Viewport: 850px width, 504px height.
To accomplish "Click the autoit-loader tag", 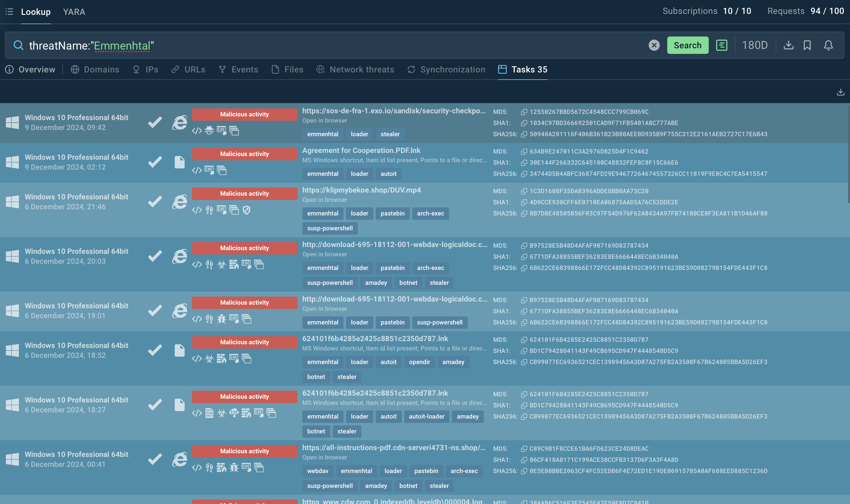I will 426,416.
